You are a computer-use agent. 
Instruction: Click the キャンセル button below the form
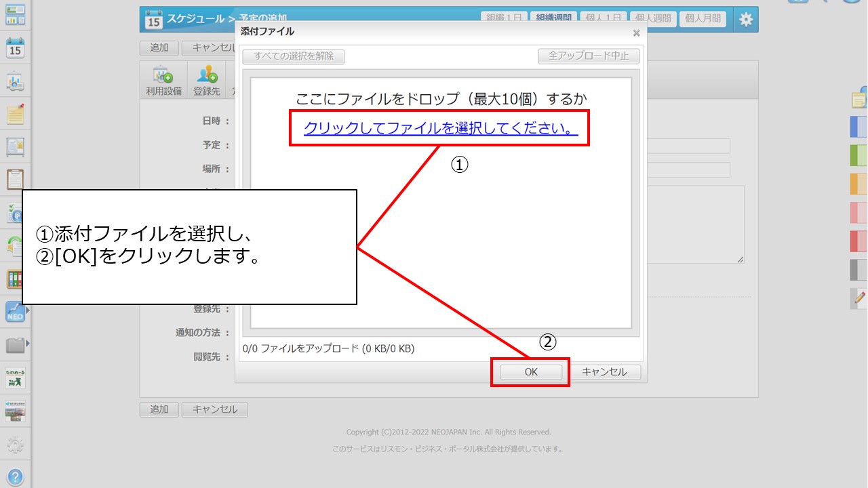click(x=215, y=409)
